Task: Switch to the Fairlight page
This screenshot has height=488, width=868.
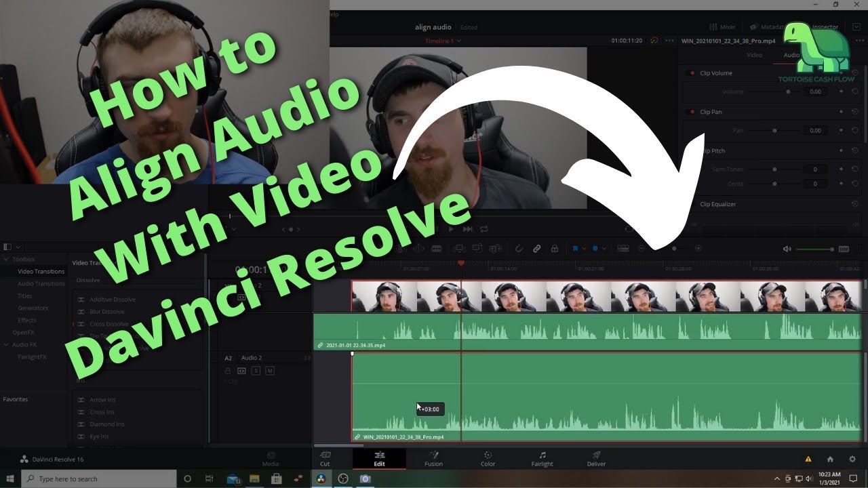Action: coord(542,459)
